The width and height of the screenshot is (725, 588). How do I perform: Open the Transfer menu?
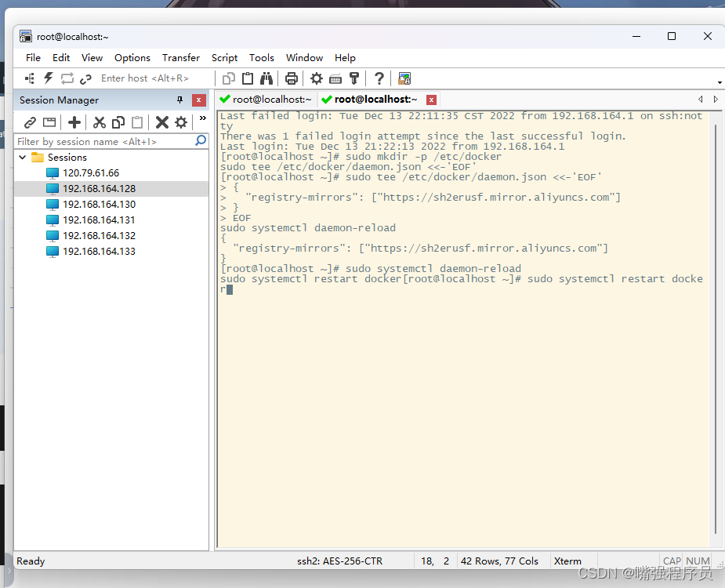[180, 58]
